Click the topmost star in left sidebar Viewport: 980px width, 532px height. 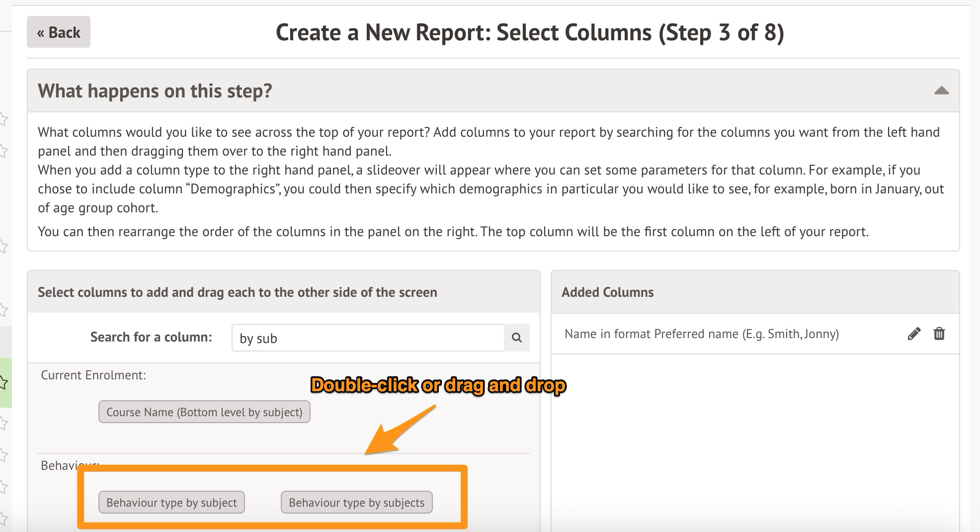[x=3, y=119]
